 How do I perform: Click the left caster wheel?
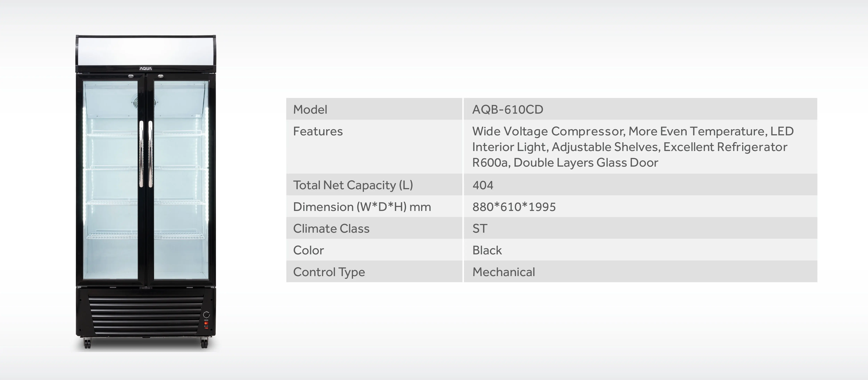87,344
